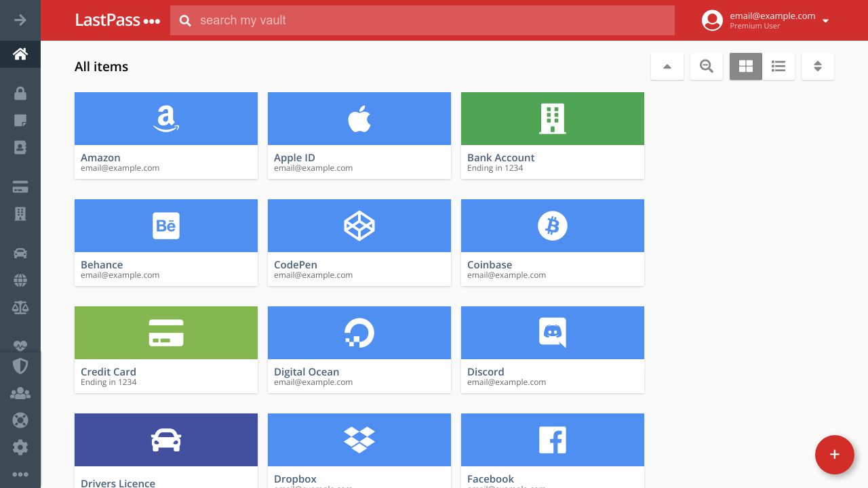
Task: Select the Discord label text
Action: tap(486, 371)
